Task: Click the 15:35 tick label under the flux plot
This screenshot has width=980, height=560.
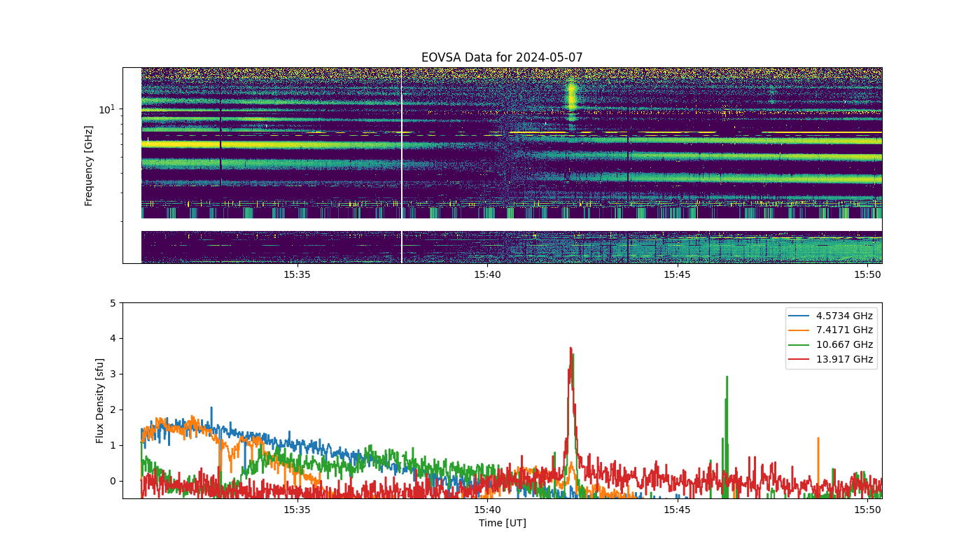Action: pyautogui.click(x=297, y=510)
